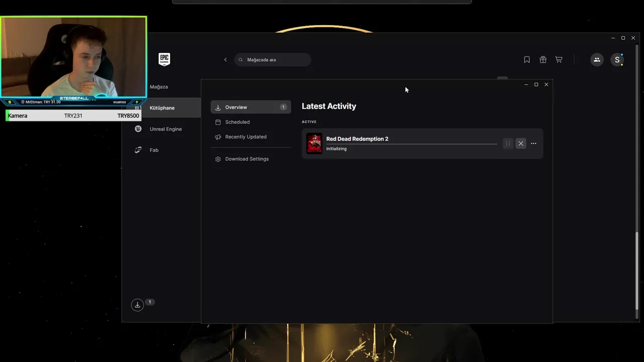Maximize the Epic Games Launcher main window
The height and width of the screenshot is (362, 644).
click(623, 38)
